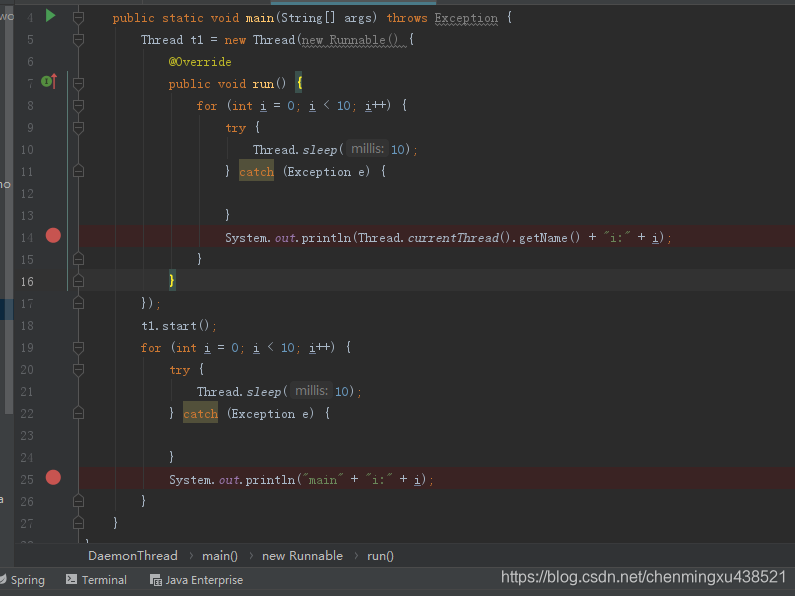Click line number 16 in the gutter

pos(27,281)
